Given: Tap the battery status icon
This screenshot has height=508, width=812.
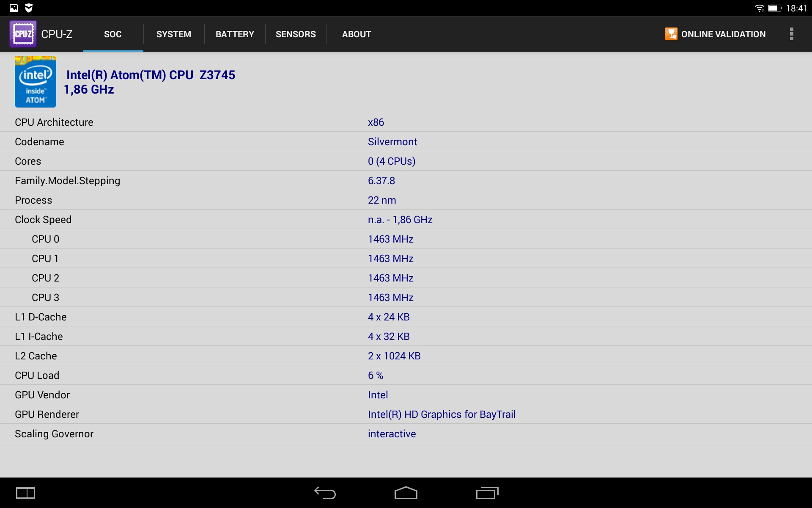Looking at the screenshot, I should pyautogui.click(x=775, y=8).
